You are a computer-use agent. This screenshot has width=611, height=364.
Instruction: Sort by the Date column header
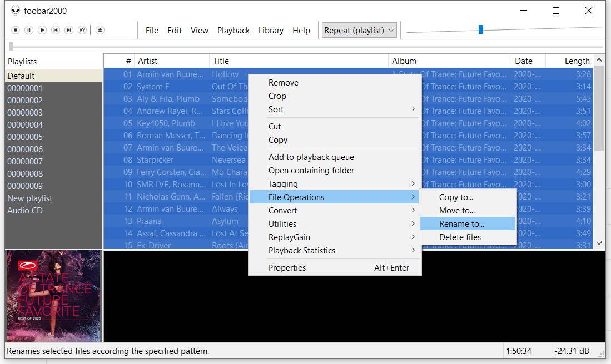pyautogui.click(x=528, y=61)
